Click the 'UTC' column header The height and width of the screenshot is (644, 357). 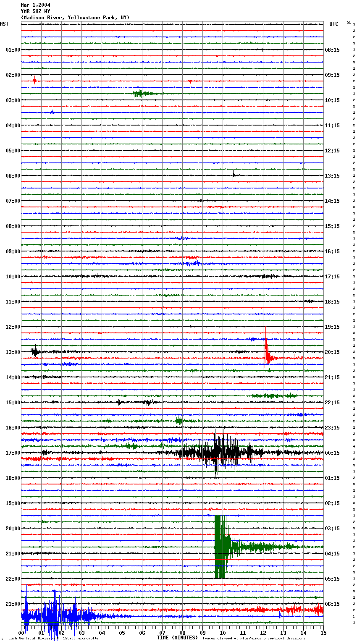point(334,24)
